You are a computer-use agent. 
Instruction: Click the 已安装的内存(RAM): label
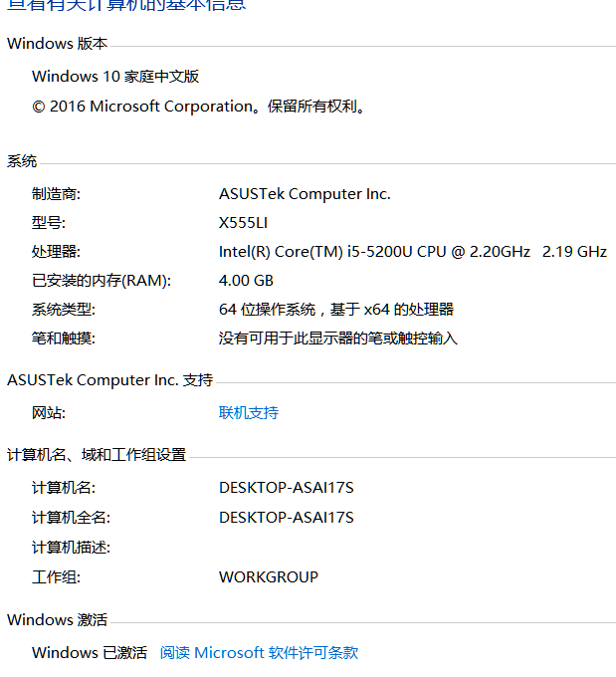[102, 280]
